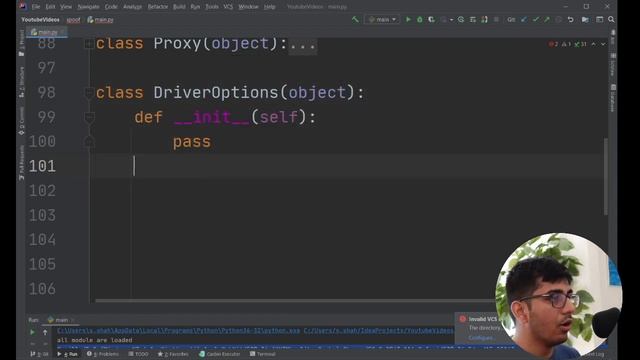Open the SciView tool window on right
This screenshot has height=360, width=640.
click(612, 65)
